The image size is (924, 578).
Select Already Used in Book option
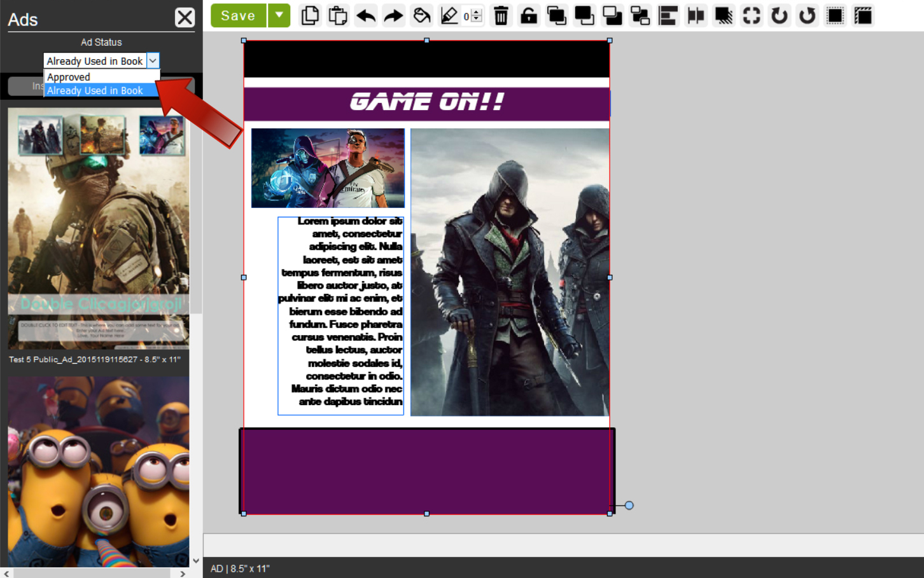[95, 91]
